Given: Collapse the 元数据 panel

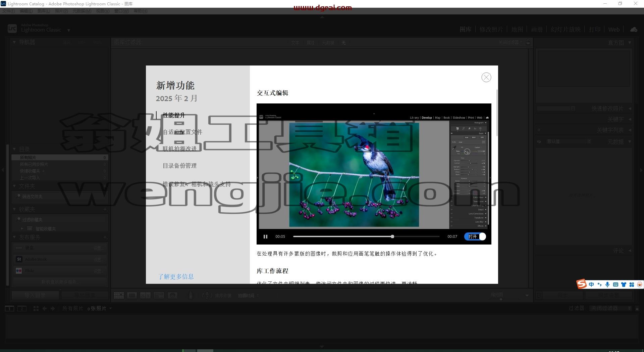Looking at the screenshot, I should click(x=630, y=142).
